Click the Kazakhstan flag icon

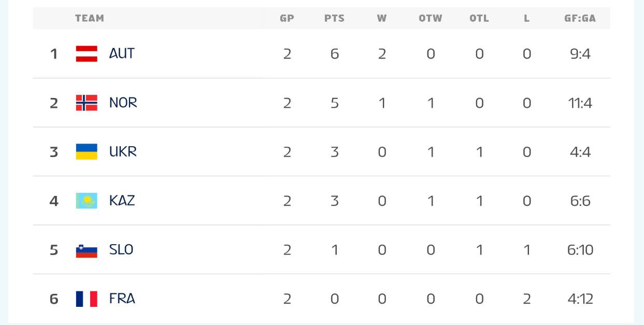point(87,201)
